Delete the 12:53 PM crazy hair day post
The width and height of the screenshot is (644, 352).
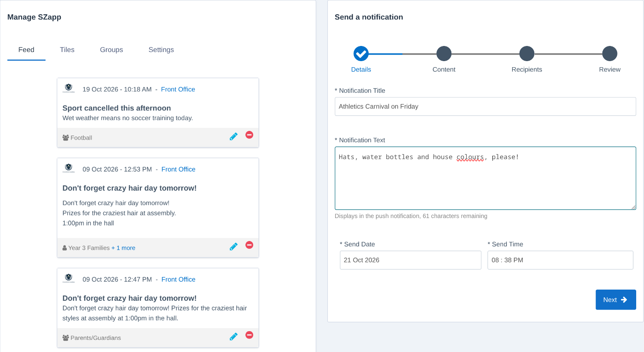coord(249,245)
